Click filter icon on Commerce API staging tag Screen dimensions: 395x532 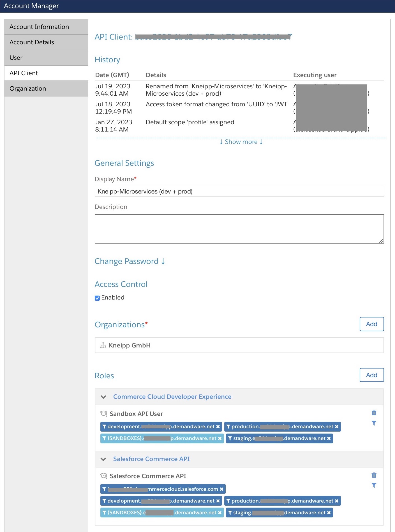[230, 513]
